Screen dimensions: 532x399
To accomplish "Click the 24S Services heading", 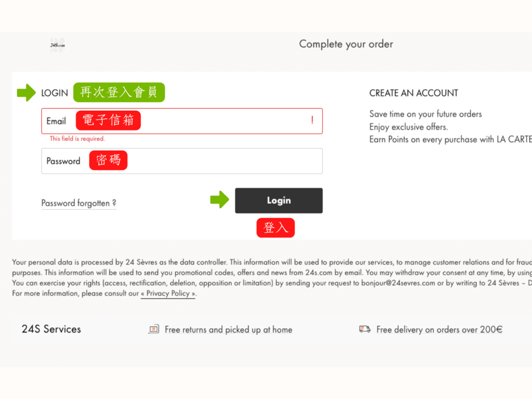I will tap(51, 329).
